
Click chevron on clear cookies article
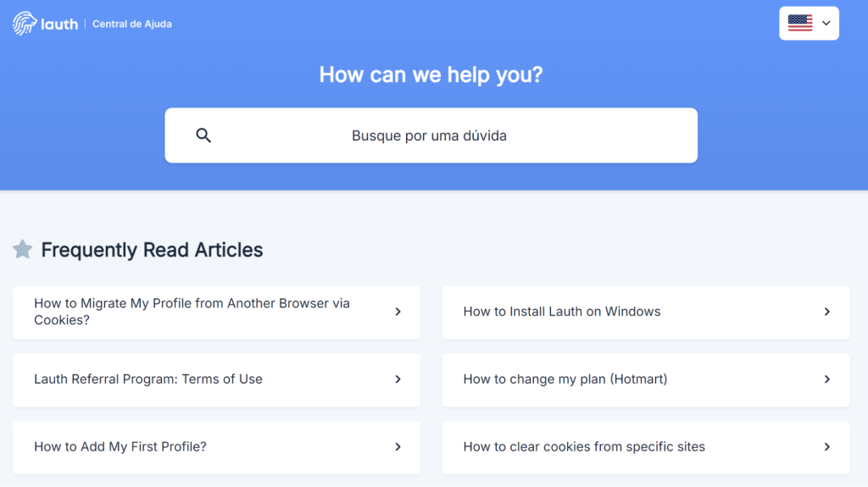[x=827, y=447]
